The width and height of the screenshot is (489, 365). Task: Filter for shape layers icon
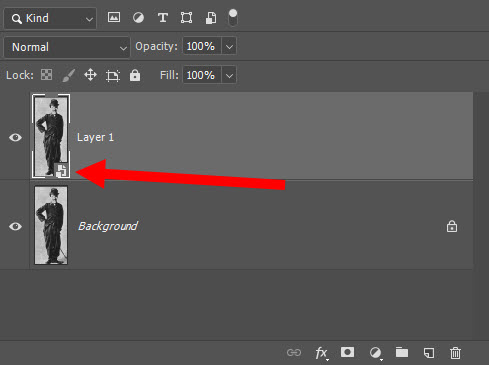[x=186, y=18]
